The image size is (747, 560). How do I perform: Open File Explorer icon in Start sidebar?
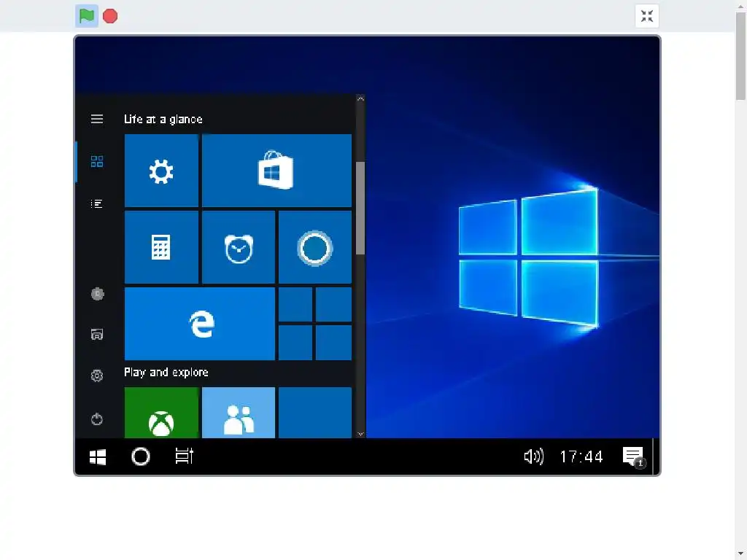97,334
